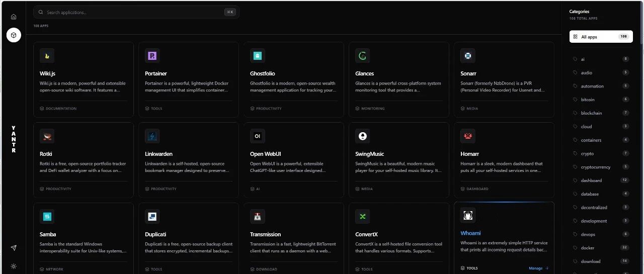The width and height of the screenshot is (644, 274).
Task: Click the Whoami app icon
Action: tap(467, 215)
